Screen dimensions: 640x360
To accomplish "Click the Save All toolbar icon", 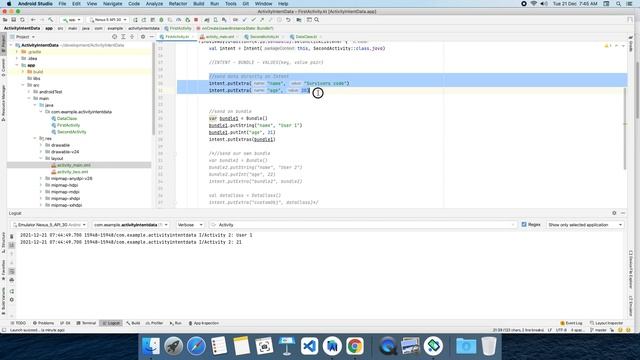I will 13,20.
